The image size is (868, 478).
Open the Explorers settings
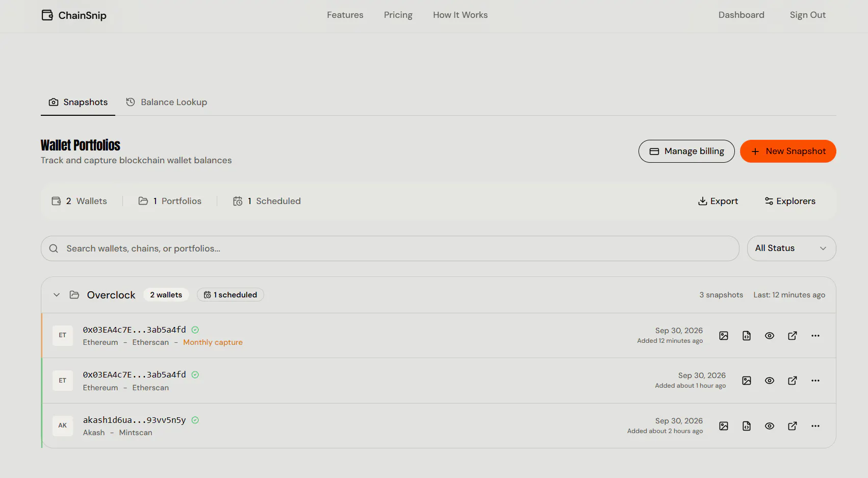click(x=790, y=201)
